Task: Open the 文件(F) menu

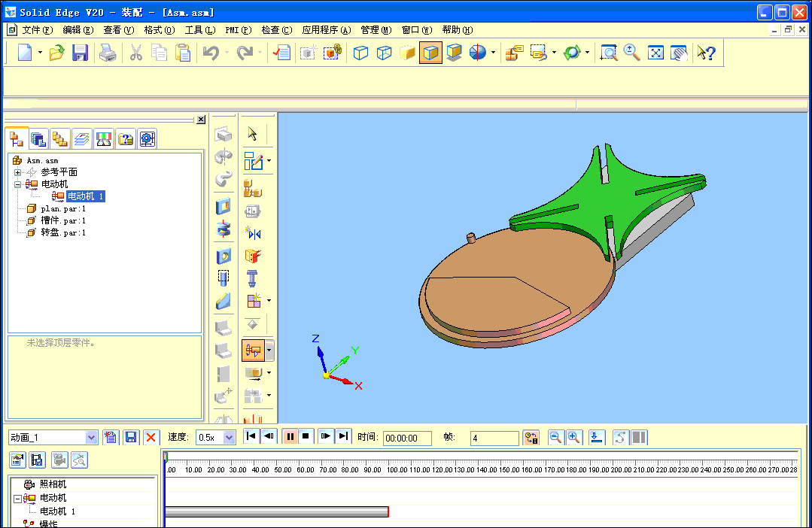Action: (38, 30)
